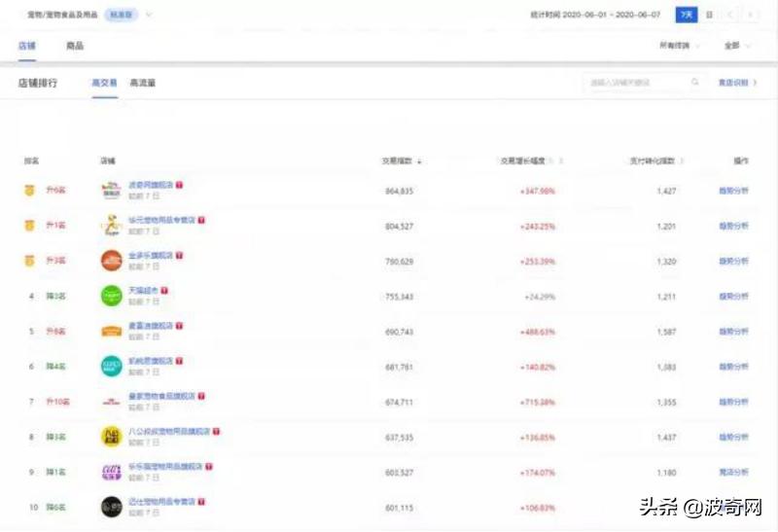Image resolution: width=778 pixels, height=532 pixels.
Task: Open the black round logo of rank 10 store
Action: (x=112, y=507)
